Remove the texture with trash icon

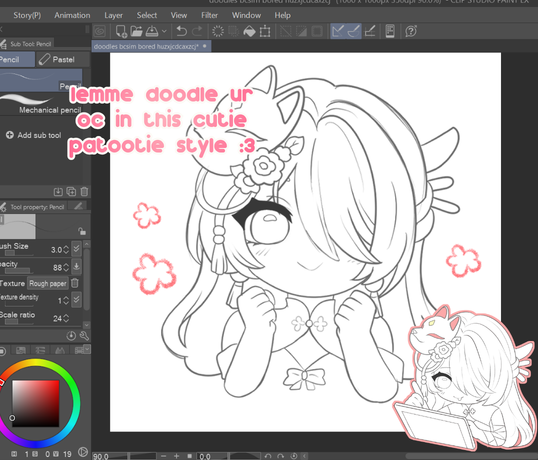click(x=75, y=283)
